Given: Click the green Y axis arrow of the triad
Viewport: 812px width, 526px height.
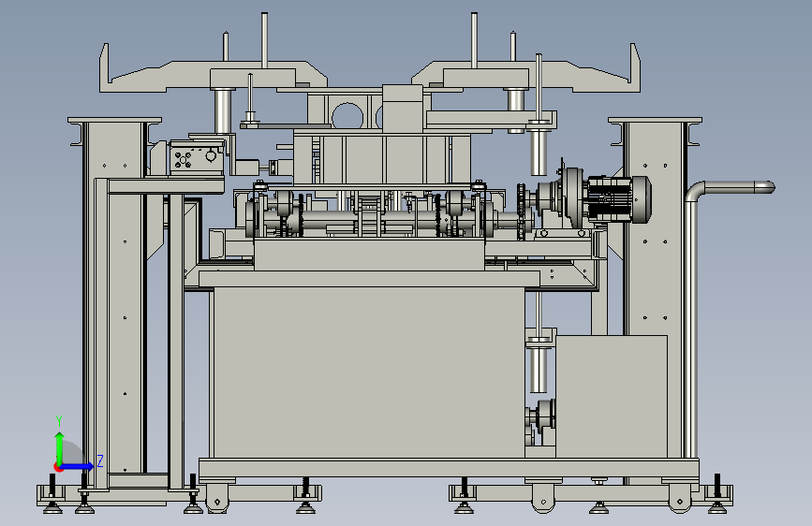Looking at the screenshot, I should click(60, 447).
